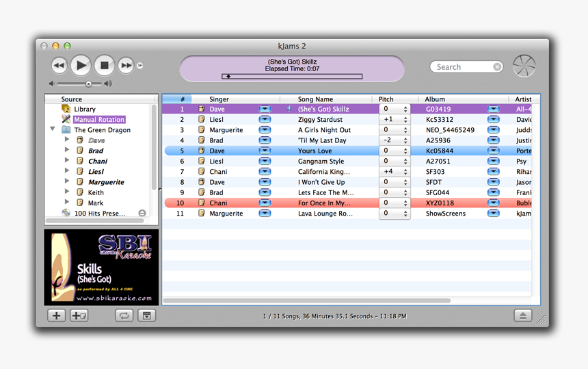Sort by the # column header
Viewport: 588px width, 369px height.
point(177,99)
